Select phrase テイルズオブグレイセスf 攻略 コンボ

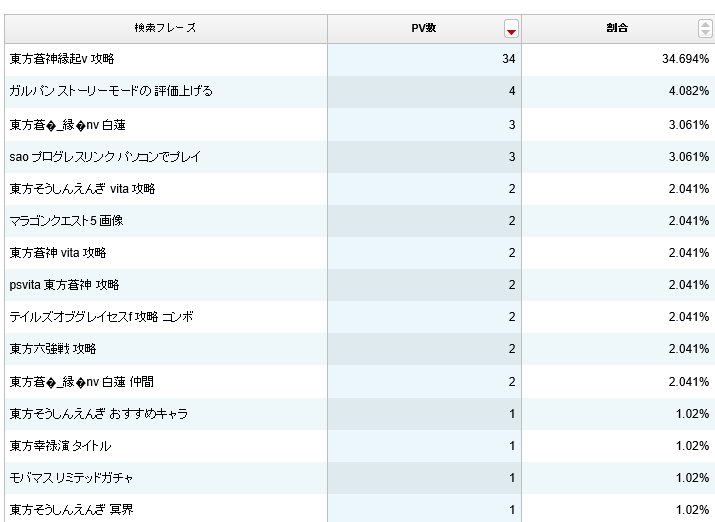click(101, 317)
